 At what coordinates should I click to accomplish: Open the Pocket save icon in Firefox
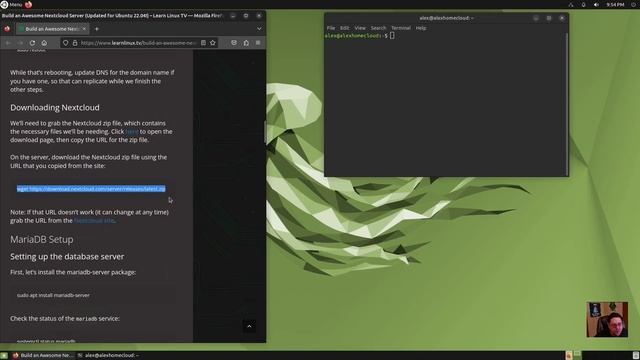point(234,43)
